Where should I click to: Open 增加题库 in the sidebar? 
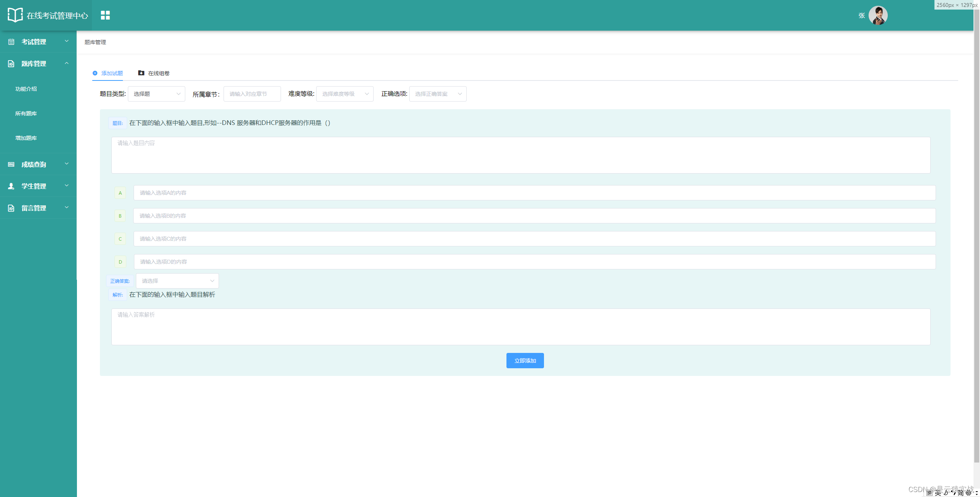(x=26, y=138)
